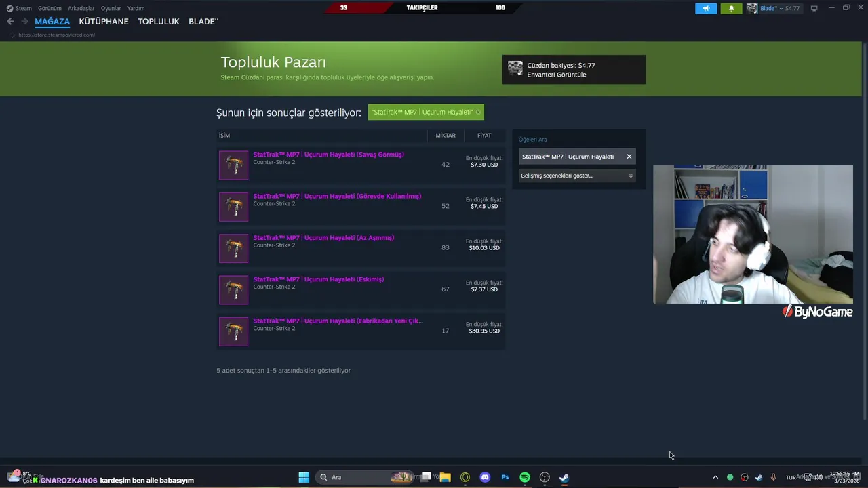This screenshot has height=488, width=868.
Task: Click the $7.37 USD price
Action: (484, 289)
